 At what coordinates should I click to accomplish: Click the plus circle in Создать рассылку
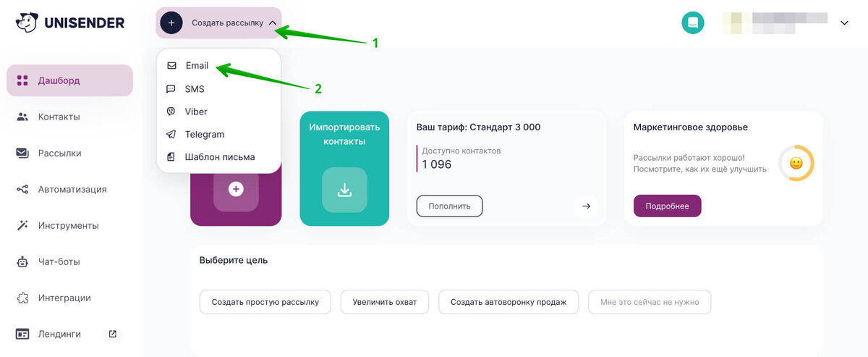171,22
